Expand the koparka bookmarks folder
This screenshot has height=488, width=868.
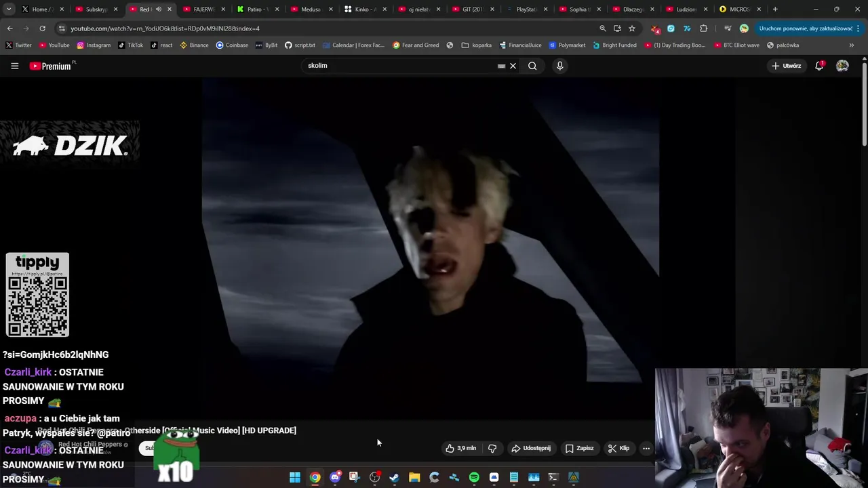[477, 45]
